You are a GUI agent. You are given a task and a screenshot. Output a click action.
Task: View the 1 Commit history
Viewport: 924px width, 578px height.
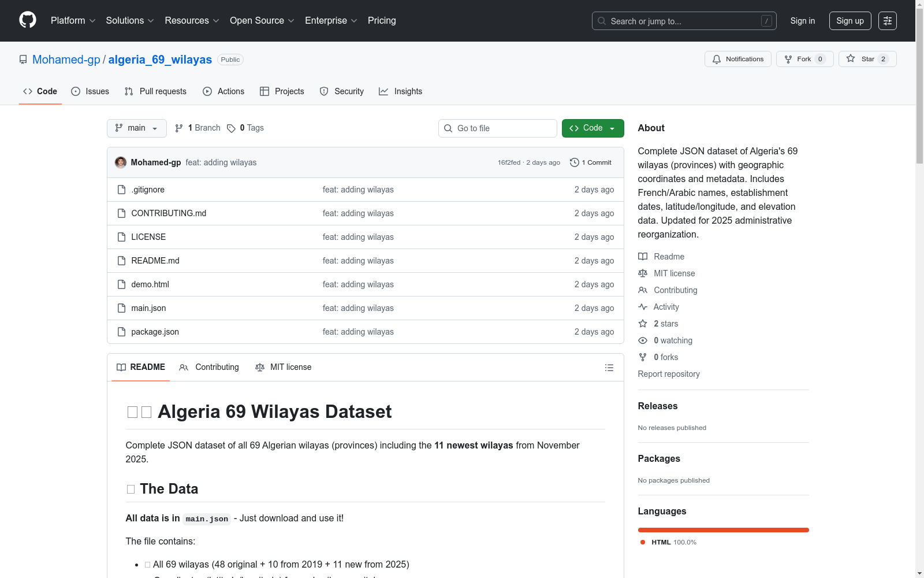pyautogui.click(x=591, y=162)
